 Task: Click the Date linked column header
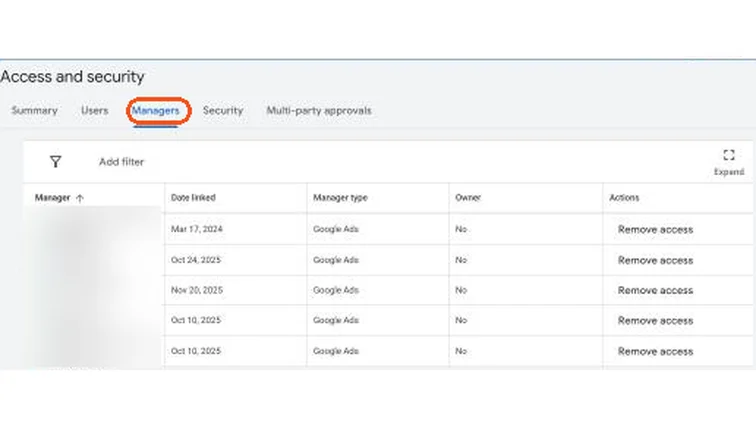pos(193,198)
